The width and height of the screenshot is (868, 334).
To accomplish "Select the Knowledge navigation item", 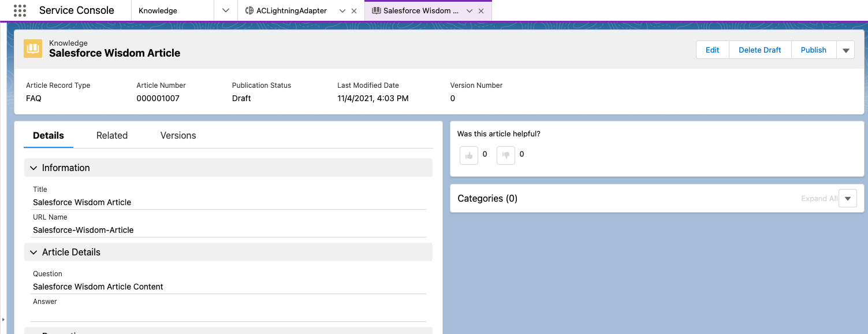I will tap(173, 10).
